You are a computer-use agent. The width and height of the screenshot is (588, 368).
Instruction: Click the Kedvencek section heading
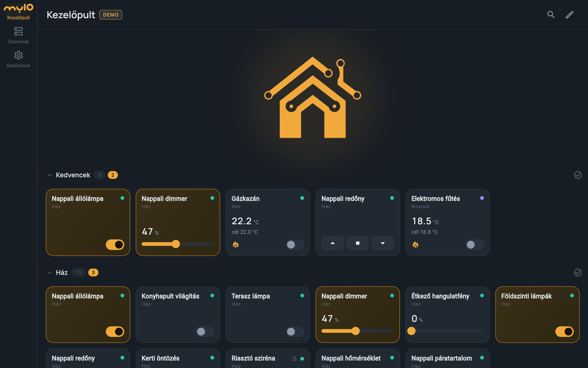[x=73, y=175]
